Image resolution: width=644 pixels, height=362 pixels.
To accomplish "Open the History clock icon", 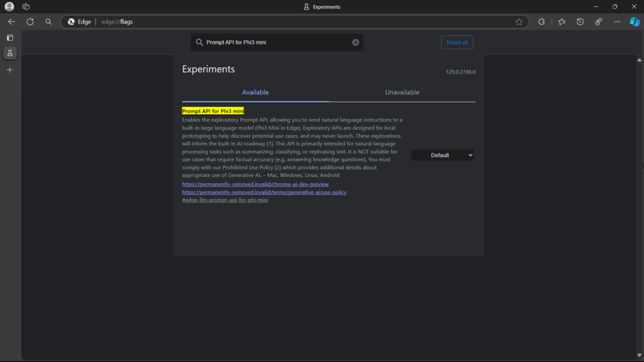I will (x=580, y=22).
